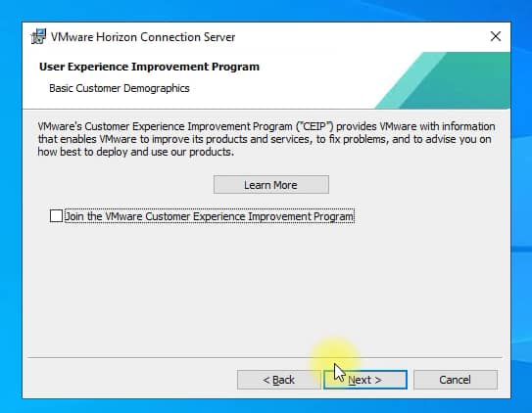Go to the next installer step
The image size is (532, 413).
click(365, 380)
